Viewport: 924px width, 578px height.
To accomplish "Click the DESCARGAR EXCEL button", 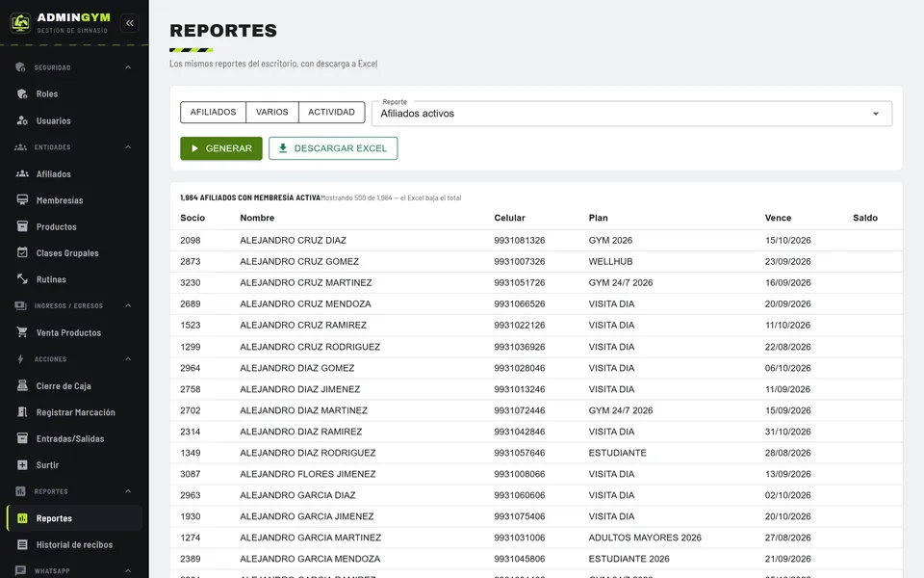I will pos(333,148).
